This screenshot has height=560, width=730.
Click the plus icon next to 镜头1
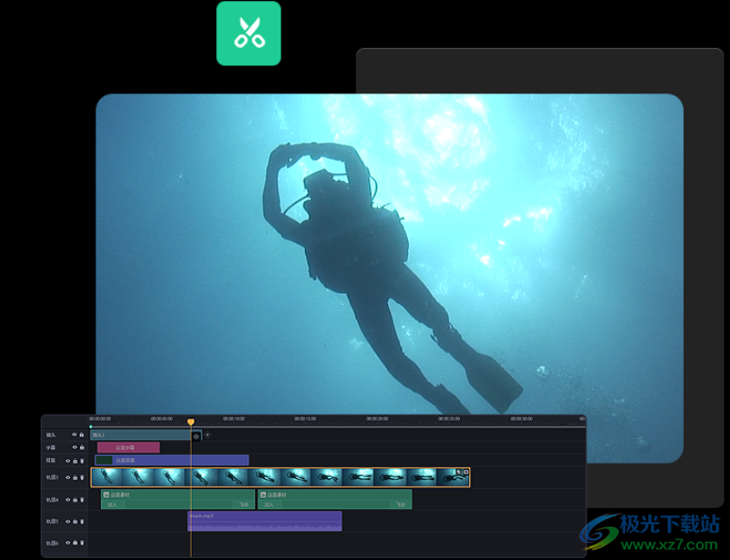tap(208, 435)
